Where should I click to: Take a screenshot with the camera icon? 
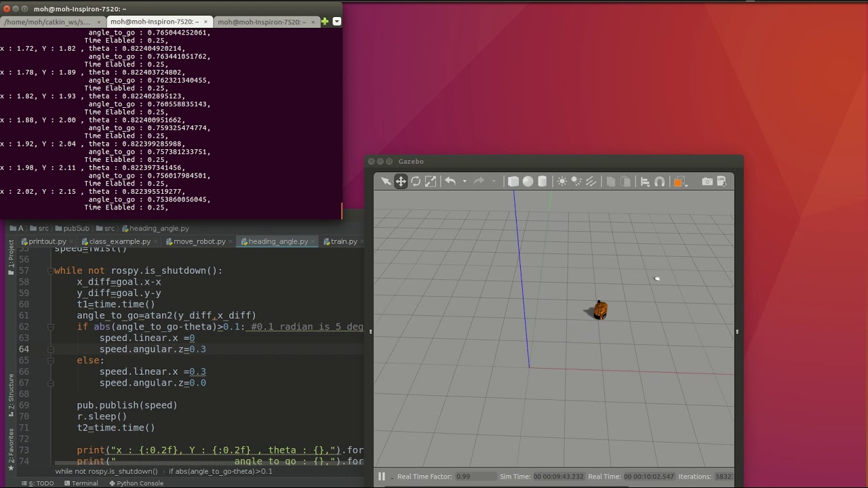point(707,181)
